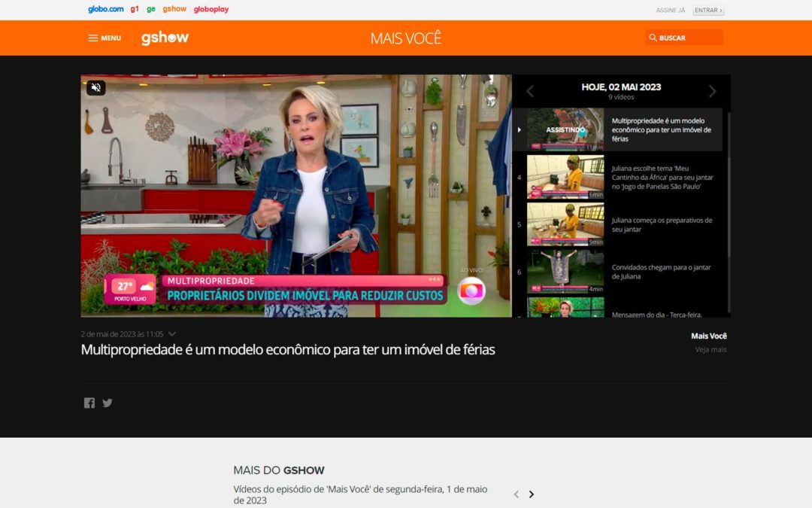
Task: Click 'Vídeos do episódio de Mais Você' carousel title
Action: 360,494
